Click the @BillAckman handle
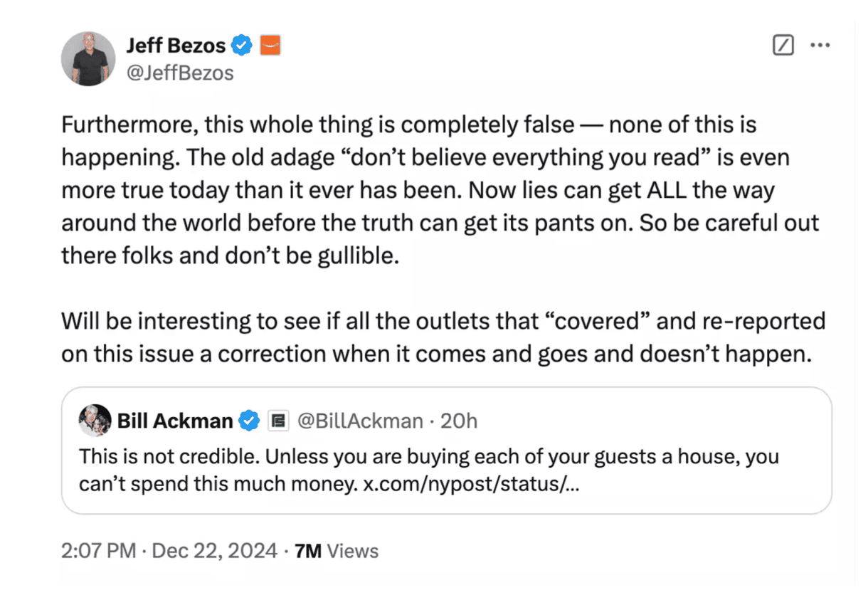This screenshot has height=590, width=868. point(361,421)
